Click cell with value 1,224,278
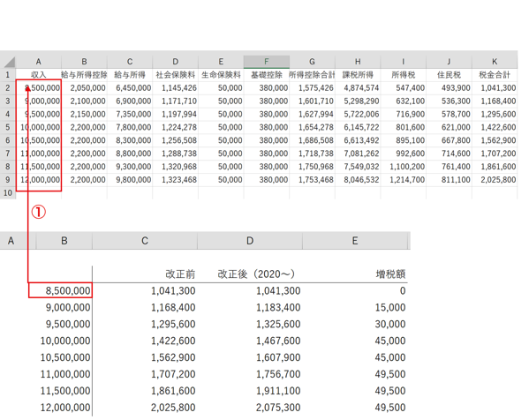Viewport: 529px width, 420px height. click(x=176, y=127)
